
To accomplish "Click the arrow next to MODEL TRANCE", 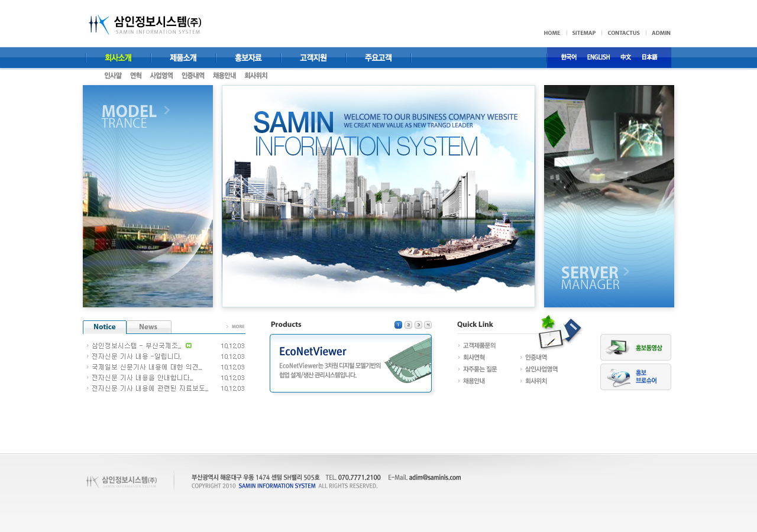I will pyautogui.click(x=167, y=110).
